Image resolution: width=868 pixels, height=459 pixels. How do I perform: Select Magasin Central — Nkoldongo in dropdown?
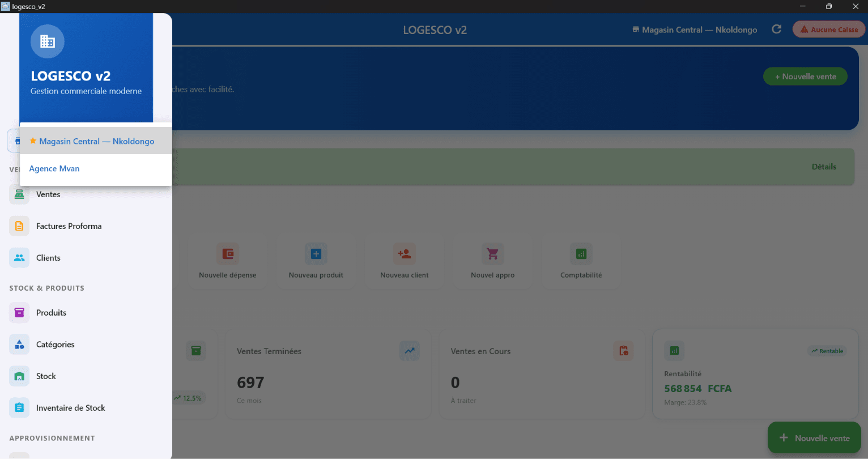click(96, 141)
